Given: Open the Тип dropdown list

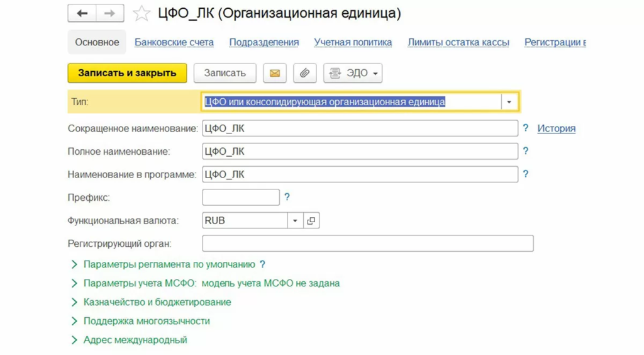Looking at the screenshot, I should click(x=509, y=102).
